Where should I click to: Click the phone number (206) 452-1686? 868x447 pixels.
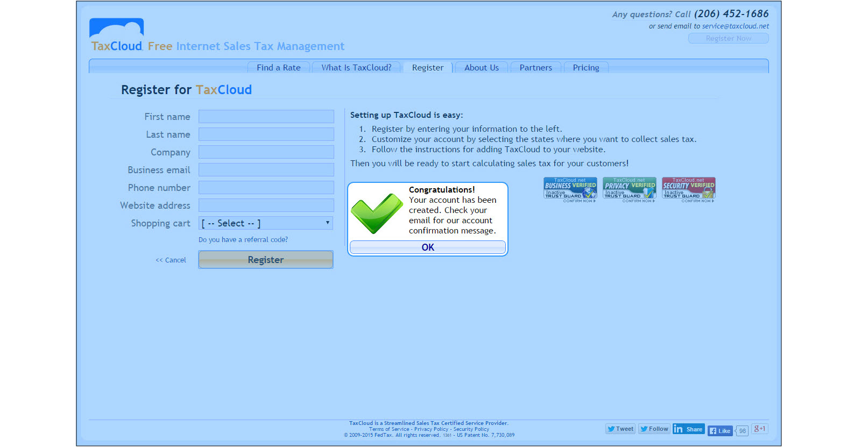coord(731,14)
